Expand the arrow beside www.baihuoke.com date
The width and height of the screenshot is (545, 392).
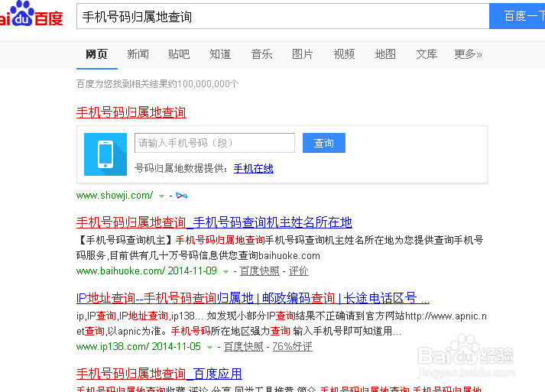point(225,272)
